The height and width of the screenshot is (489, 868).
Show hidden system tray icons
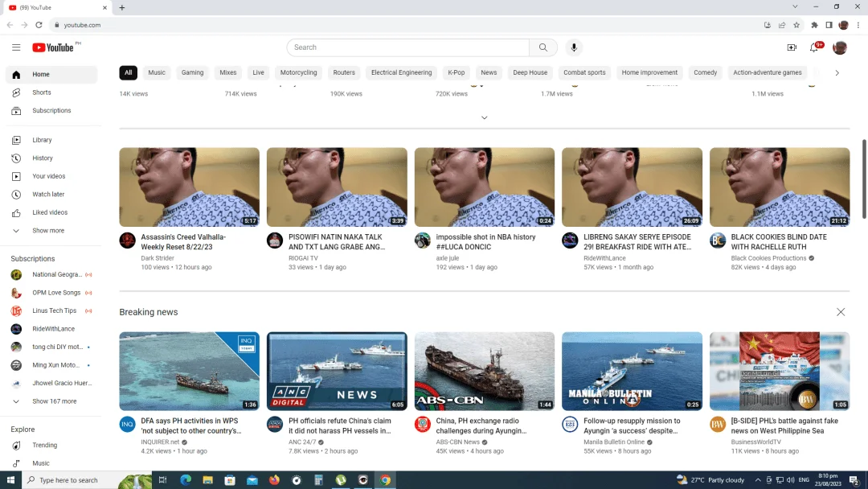[x=758, y=480]
